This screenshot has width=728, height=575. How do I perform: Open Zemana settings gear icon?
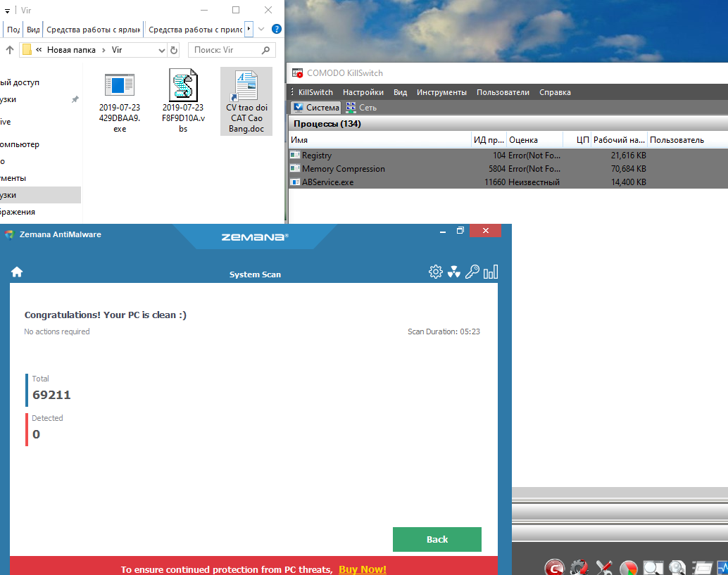[x=436, y=272]
